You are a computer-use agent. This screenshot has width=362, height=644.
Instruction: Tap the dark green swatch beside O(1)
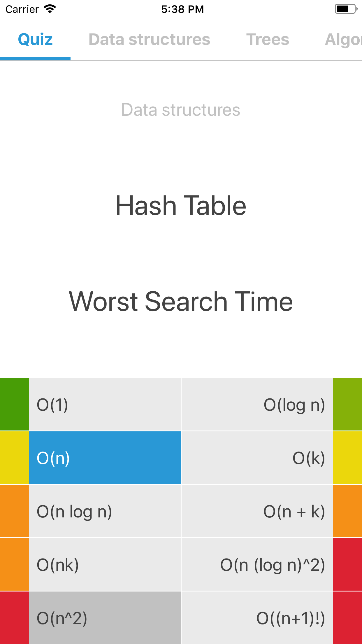pyautogui.click(x=14, y=405)
